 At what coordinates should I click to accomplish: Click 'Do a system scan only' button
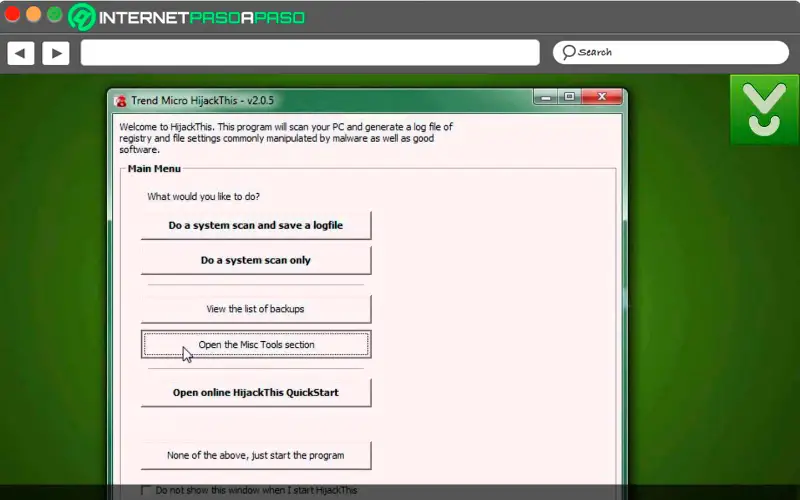[256, 260]
